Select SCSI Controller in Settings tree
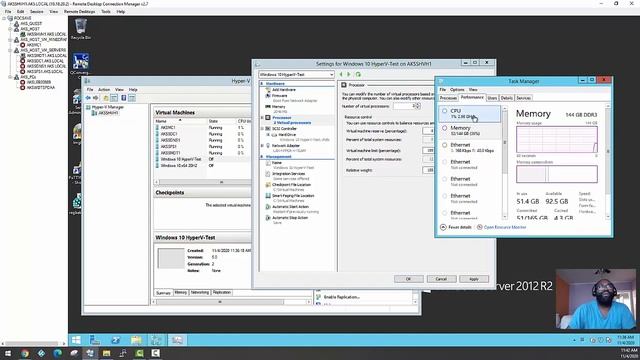The width and height of the screenshot is (640, 360). [x=284, y=129]
